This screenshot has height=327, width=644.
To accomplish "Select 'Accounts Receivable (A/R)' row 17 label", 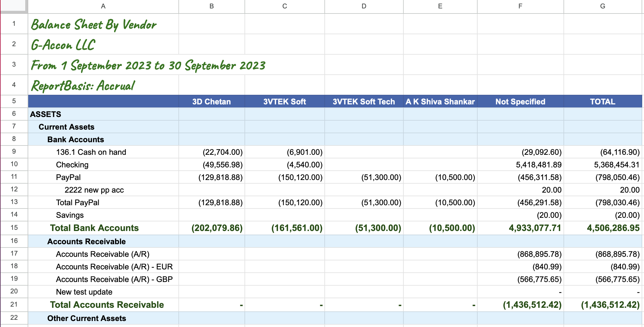I will (x=103, y=254).
